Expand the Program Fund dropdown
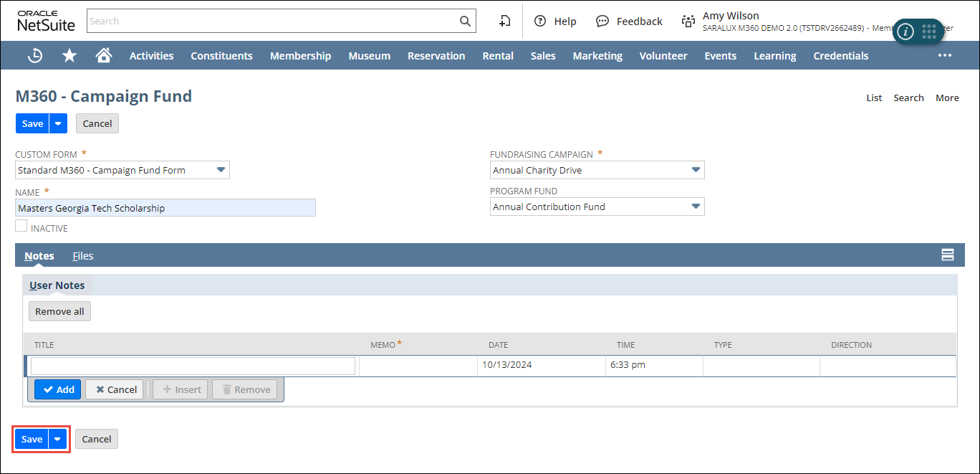 point(695,207)
